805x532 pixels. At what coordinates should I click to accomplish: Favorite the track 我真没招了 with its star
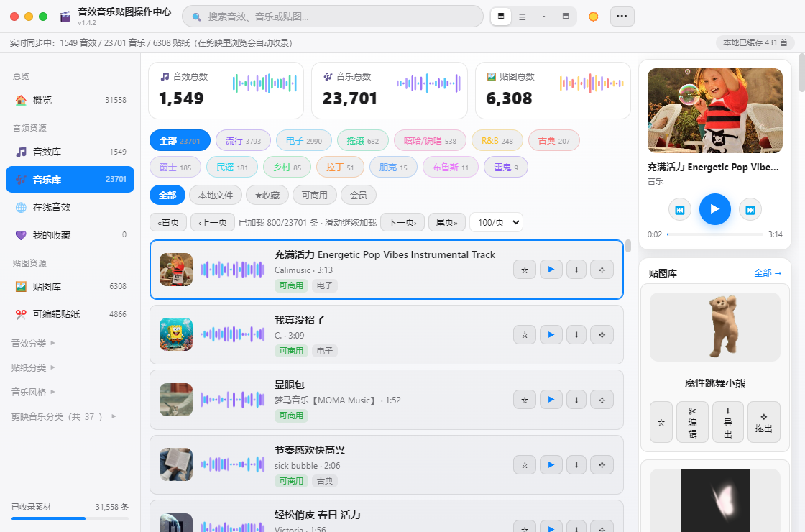click(x=525, y=335)
